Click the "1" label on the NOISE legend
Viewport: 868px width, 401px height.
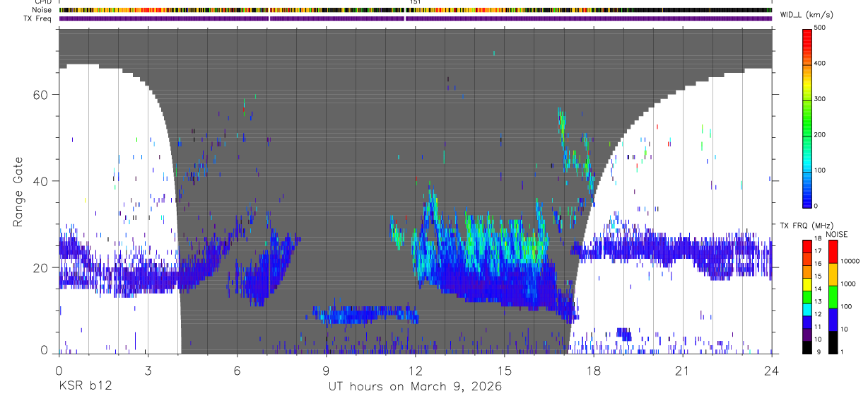click(x=842, y=352)
